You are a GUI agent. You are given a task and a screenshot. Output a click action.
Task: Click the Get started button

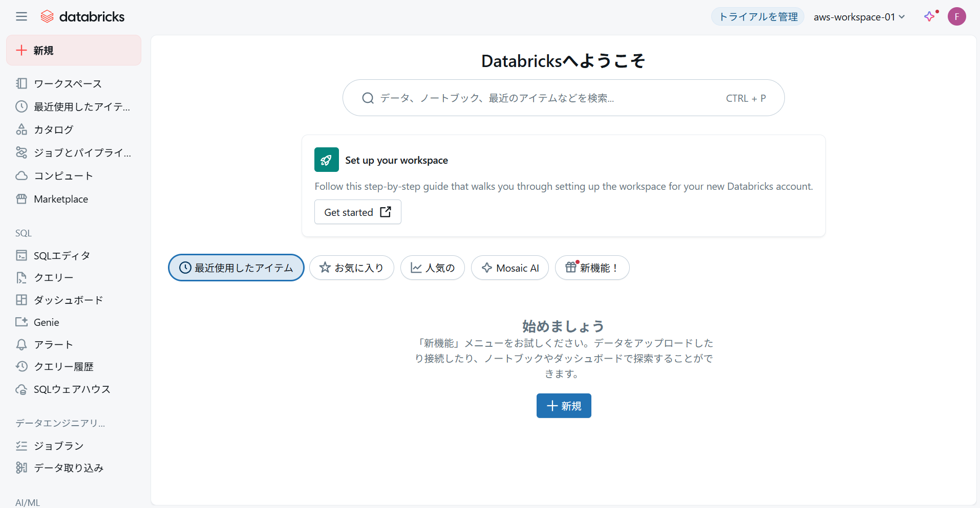click(357, 212)
